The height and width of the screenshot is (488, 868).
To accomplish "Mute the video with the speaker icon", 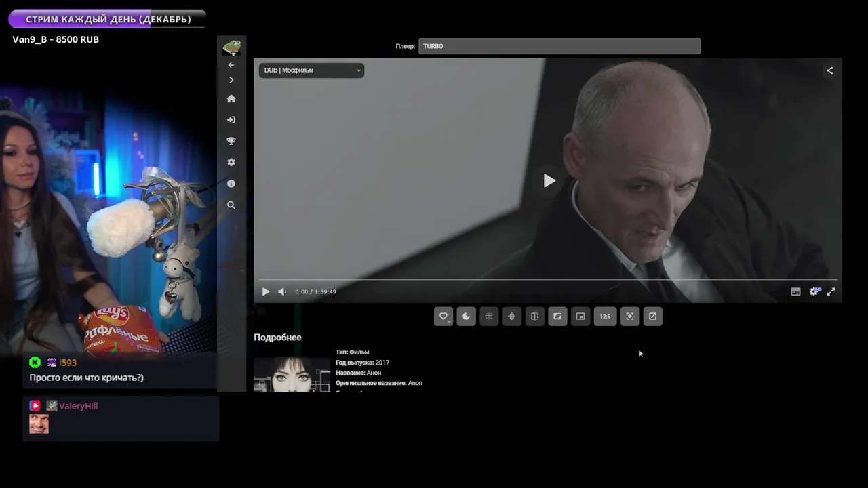I will pyautogui.click(x=282, y=292).
